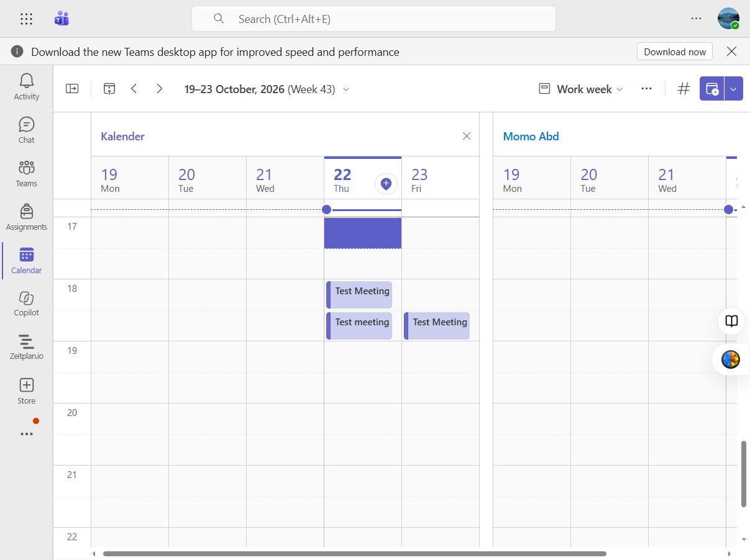Click the scroll up arrow of the calendar

pos(744,206)
